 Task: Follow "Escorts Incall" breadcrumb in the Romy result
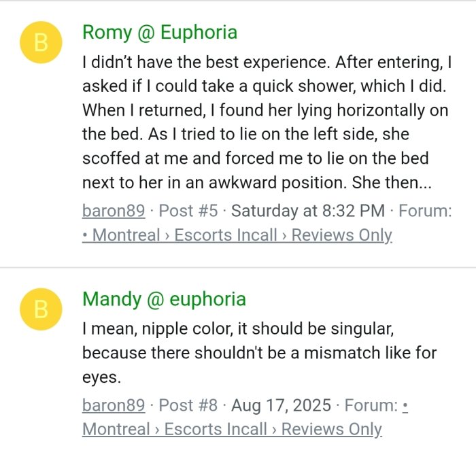[226, 235]
